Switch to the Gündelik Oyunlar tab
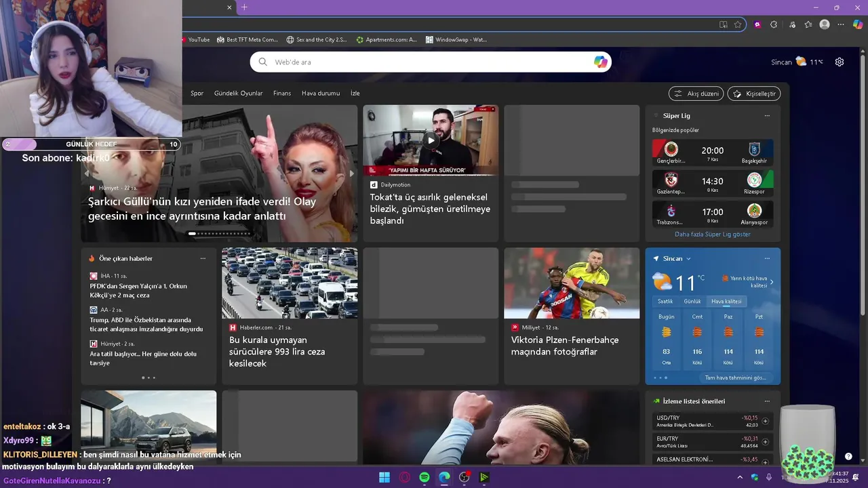The image size is (868, 488). click(239, 94)
